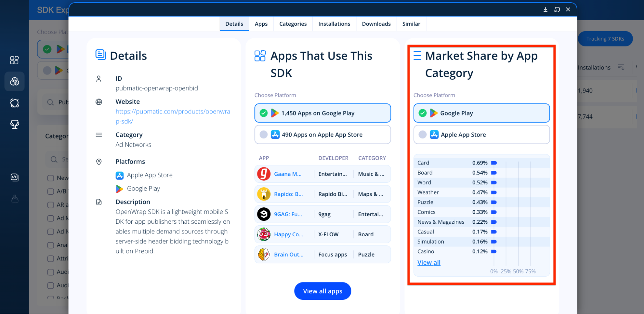This screenshot has width=644, height=314.
Task: Switch to the Details tab
Action: pos(234,24)
